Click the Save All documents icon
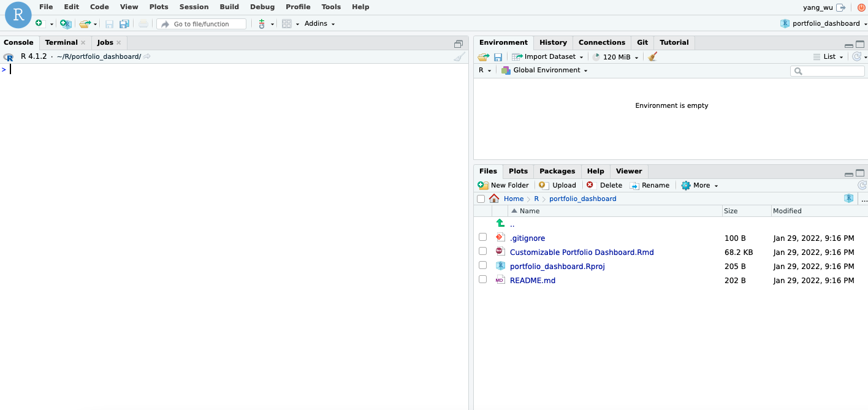This screenshot has height=410, width=868. pyautogui.click(x=124, y=24)
